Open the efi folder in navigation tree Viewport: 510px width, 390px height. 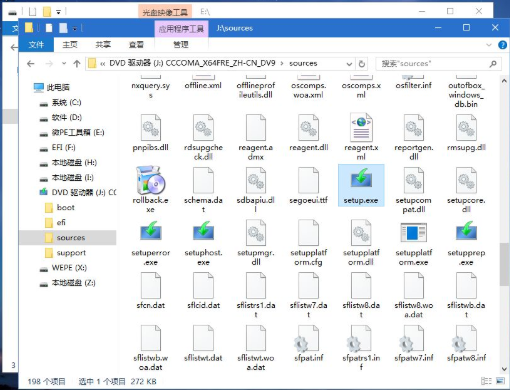point(56,222)
